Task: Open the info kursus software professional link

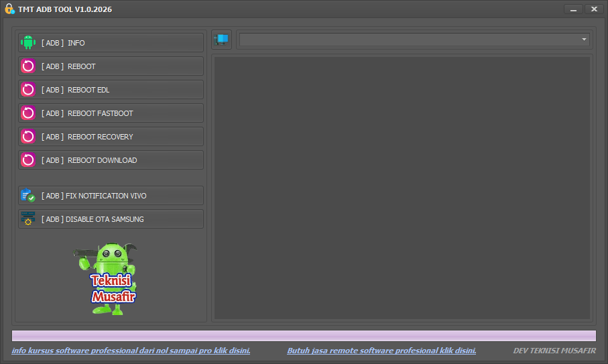Action: (x=131, y=351)
